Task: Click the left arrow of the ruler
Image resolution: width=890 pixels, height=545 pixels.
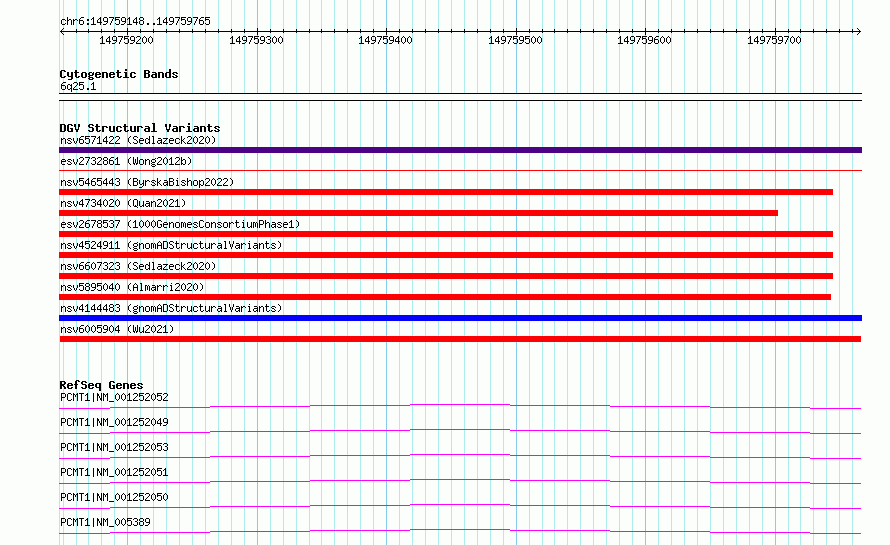Action: pyautogui.click(x=62, y=31)
